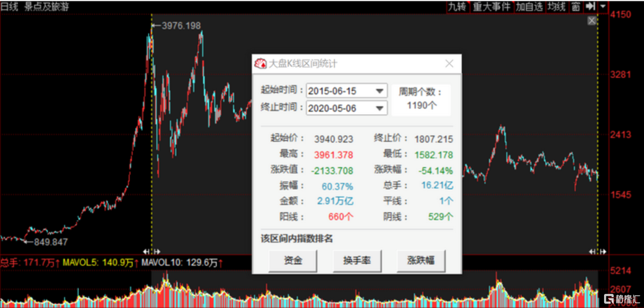
Task: Click the 849.847 low price marker
Action: [x=51, y=242]
